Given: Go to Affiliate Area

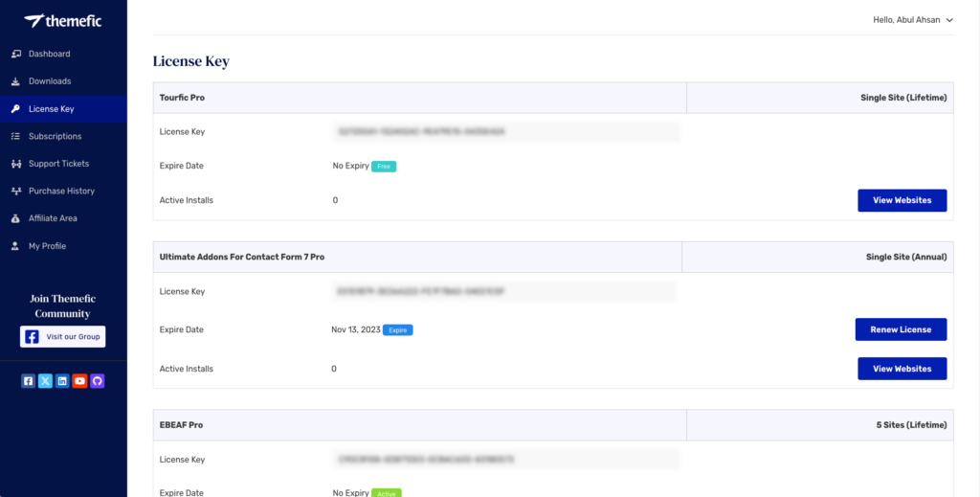Looking at the screenshot, I should coord(63,218).
